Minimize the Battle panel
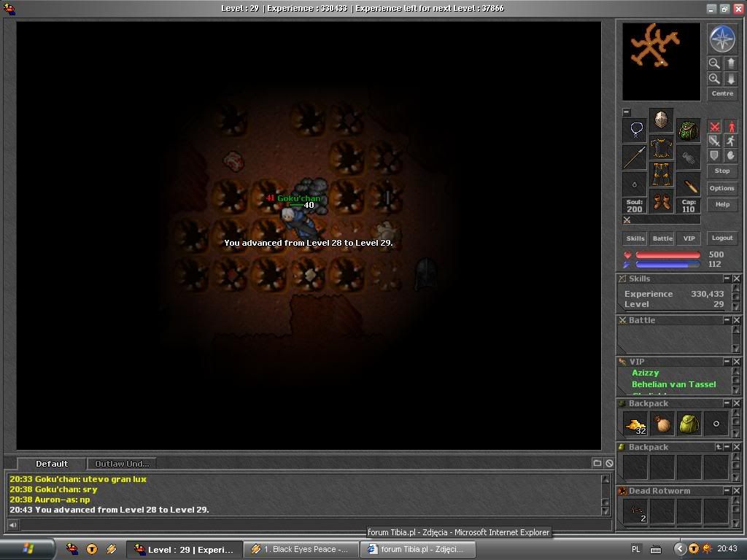The image size is (747, 560). (727, 320)
